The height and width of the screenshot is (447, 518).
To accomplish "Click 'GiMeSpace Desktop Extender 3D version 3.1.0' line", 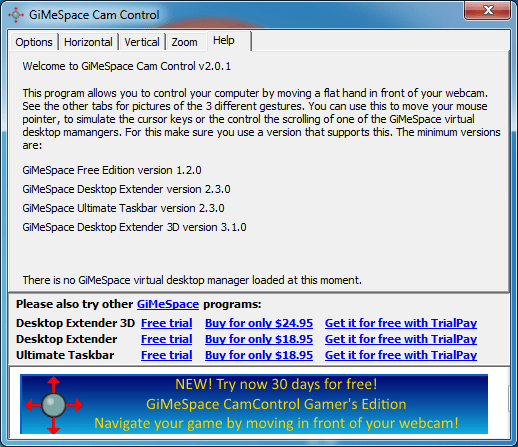I will [134, 227].
